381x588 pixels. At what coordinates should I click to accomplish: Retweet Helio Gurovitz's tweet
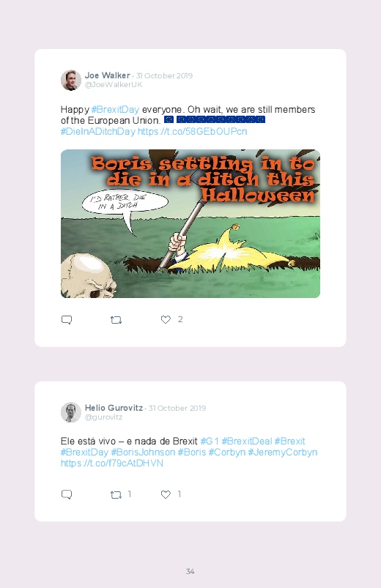click(x=116, y=494)
